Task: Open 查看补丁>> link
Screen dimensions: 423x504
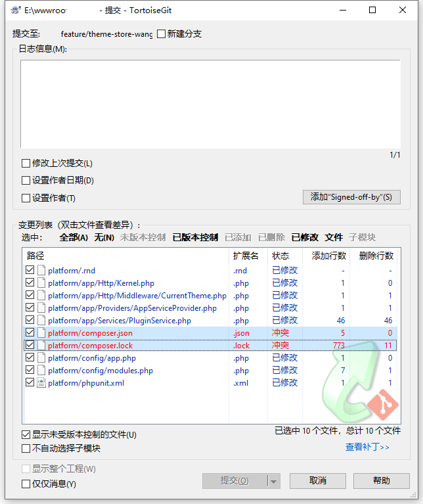Action: [x=367, y=447]
